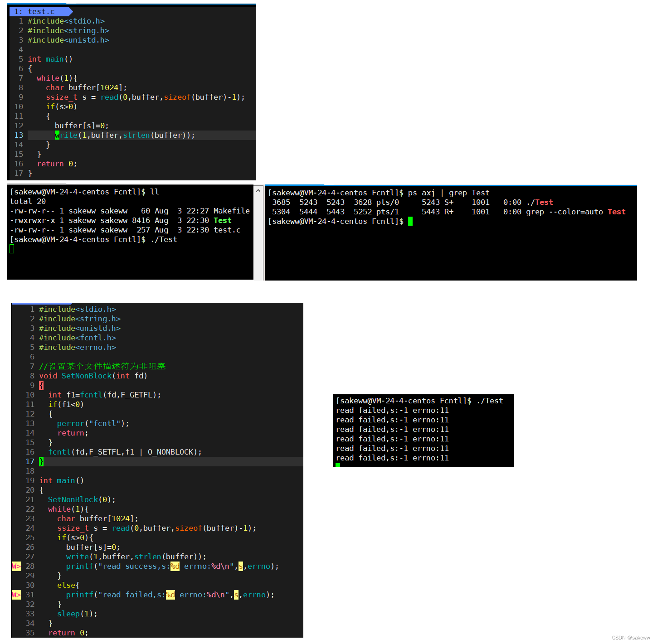Click the "Makefile" entry in the ll listing
Viewport: 657px width, 644px height.
tap(232, 211)
